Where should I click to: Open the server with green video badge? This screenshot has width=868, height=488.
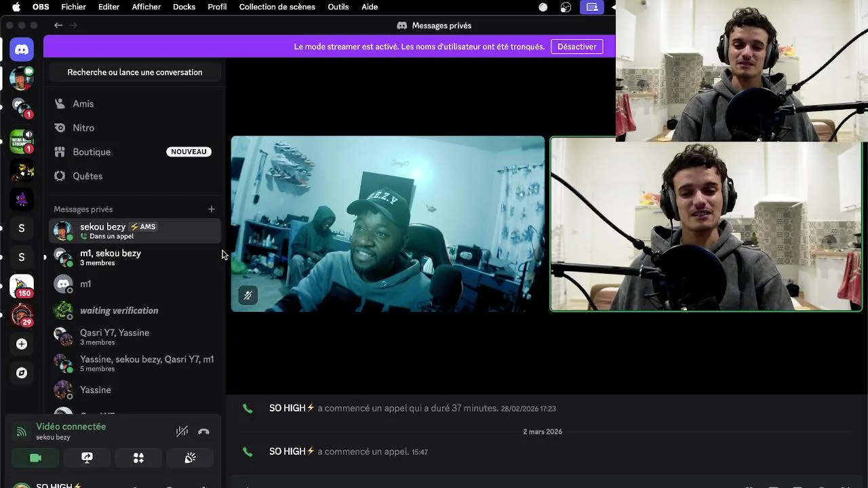pos(22,79)
